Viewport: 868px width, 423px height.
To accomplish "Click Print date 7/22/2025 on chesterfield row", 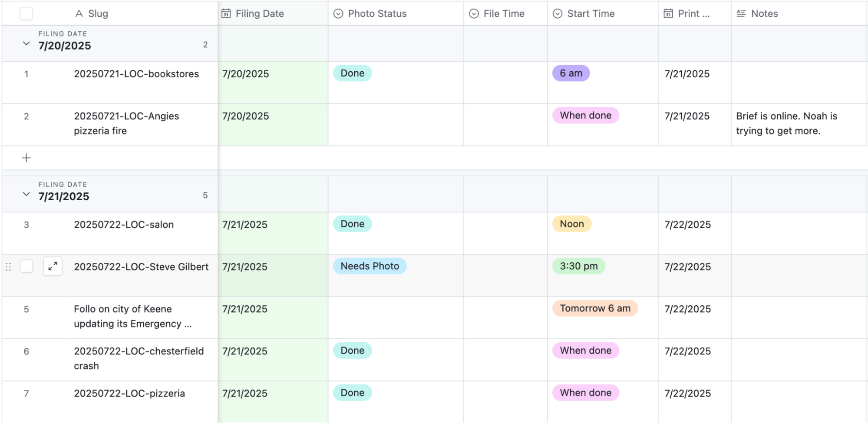I will [688, 351].
